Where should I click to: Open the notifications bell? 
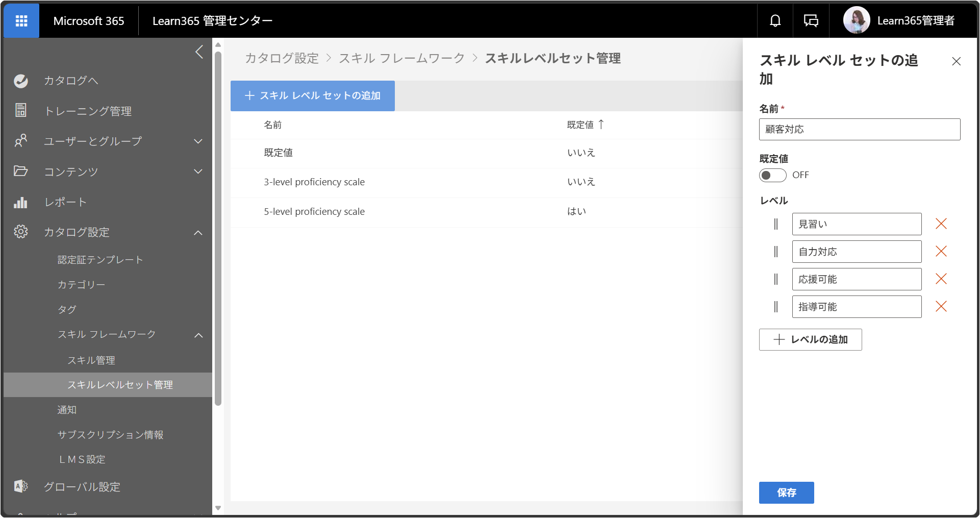click(775, 21)
